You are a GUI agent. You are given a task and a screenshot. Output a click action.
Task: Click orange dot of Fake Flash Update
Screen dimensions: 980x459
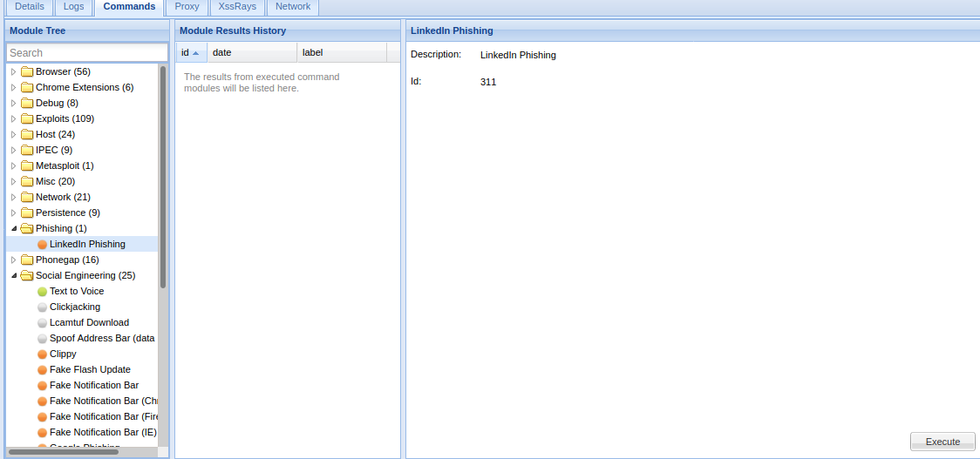(42, 369)
